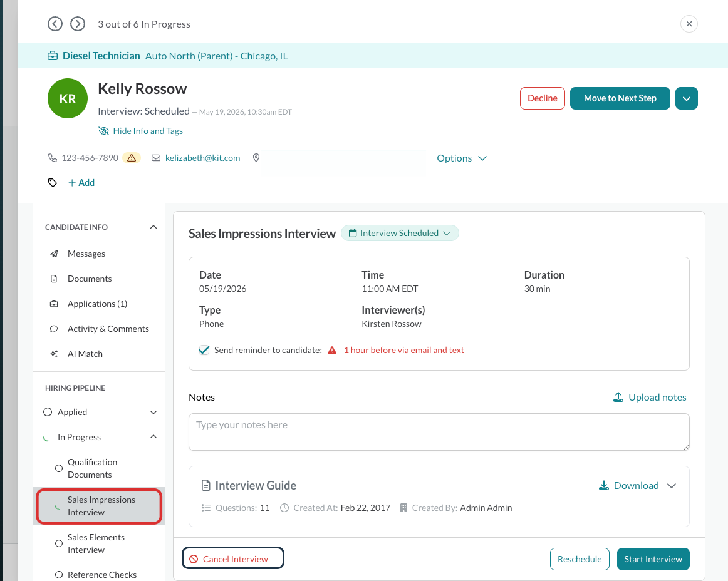Go to previous candidate arrow
Viewport: 728px width, 581px height.
click(55, 24)
